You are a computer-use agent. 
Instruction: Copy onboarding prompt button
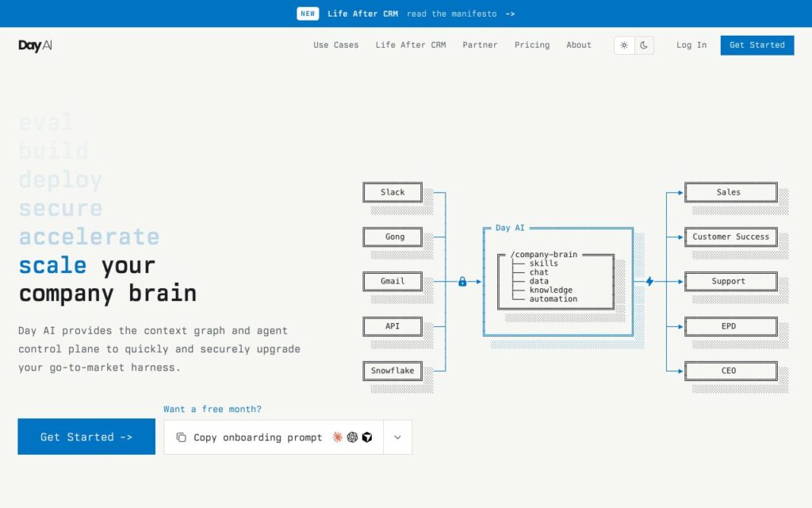coord(274,437)
